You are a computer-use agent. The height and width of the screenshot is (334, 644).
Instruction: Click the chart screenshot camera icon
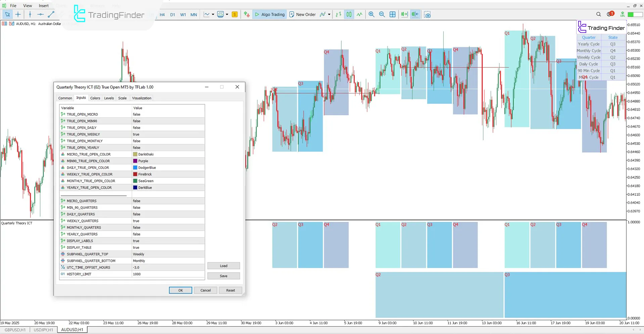point(427,14)
